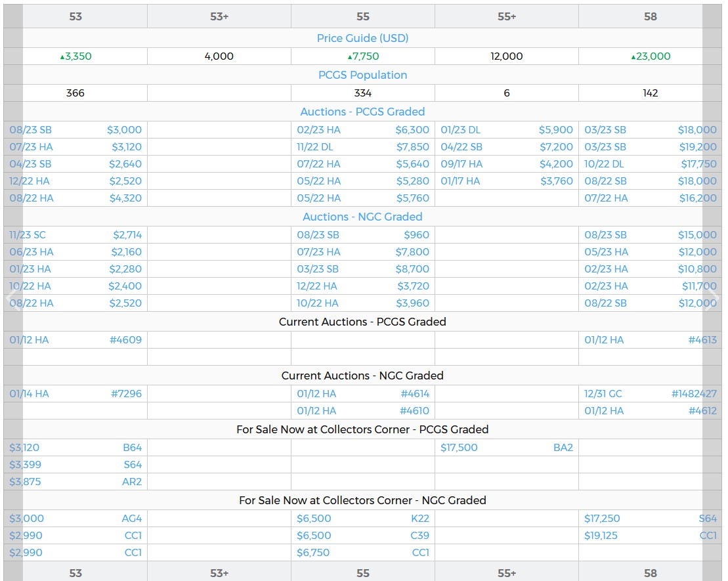
Task: Open the 01/23 HA auction at $2,280
Action: tap(75, 269)
